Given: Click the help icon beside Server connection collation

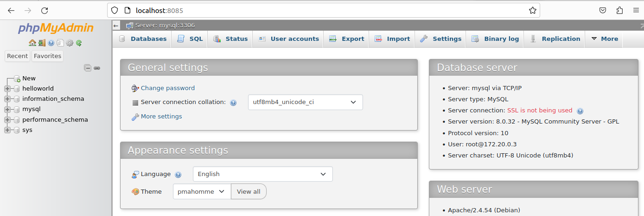Looking at the screenshot, I should [x=233, y=103].
